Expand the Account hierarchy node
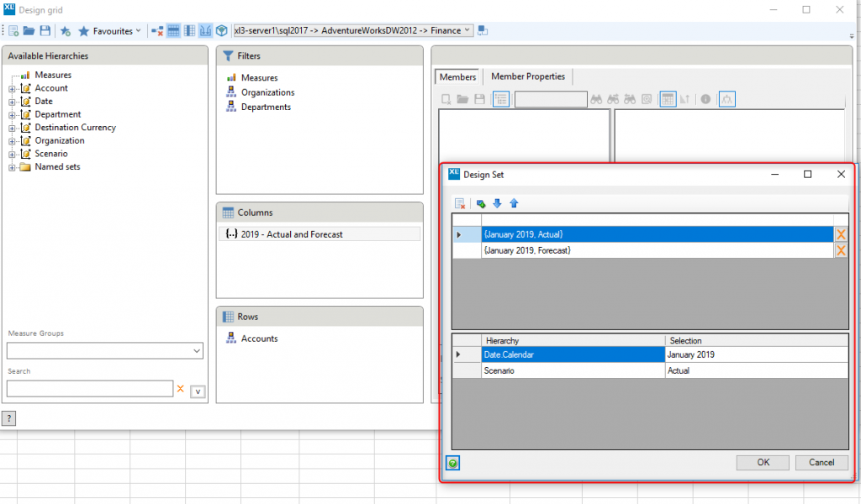 coord(13,88)
